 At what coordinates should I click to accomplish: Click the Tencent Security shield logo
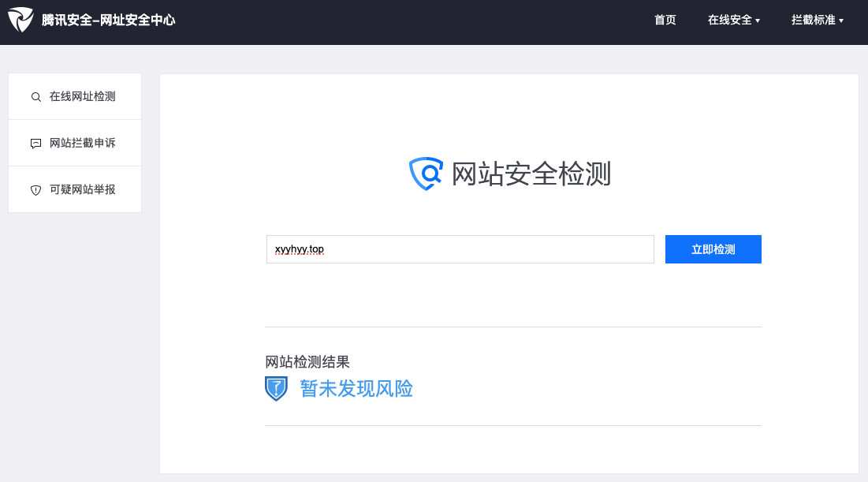click(21, 20)
